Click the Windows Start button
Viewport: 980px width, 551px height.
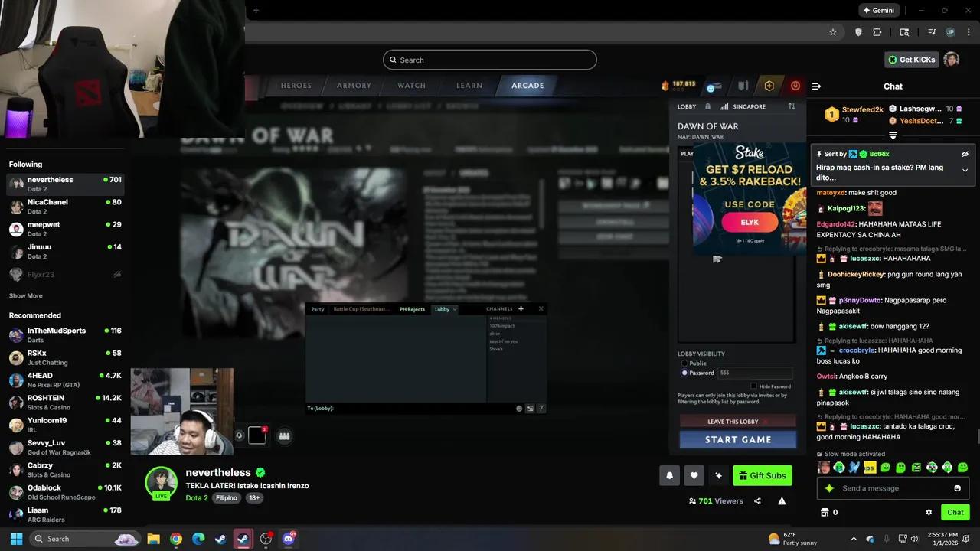click(x=16, y=539)
